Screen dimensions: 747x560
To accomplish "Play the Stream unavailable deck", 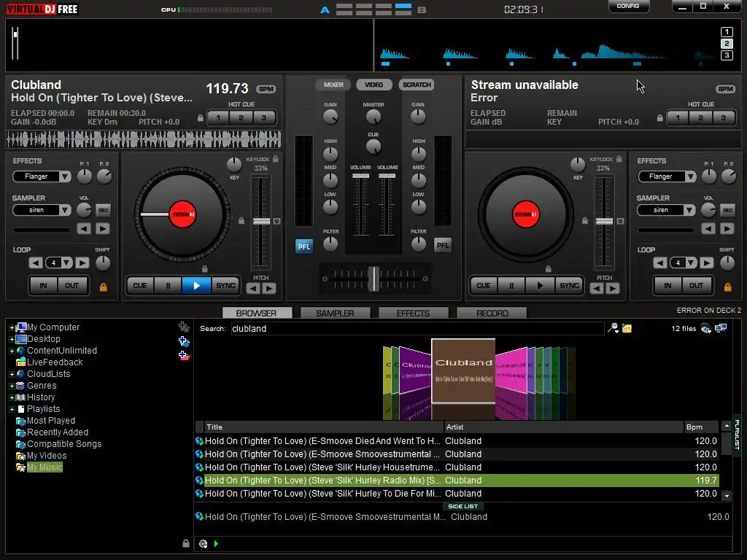I will point(540,285).
